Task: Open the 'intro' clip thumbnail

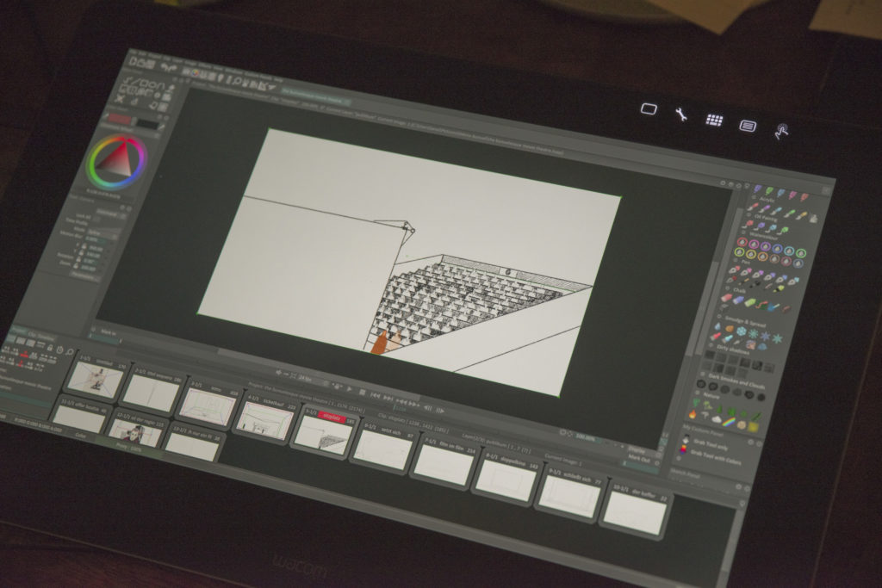Action: [x=208, y=407]
